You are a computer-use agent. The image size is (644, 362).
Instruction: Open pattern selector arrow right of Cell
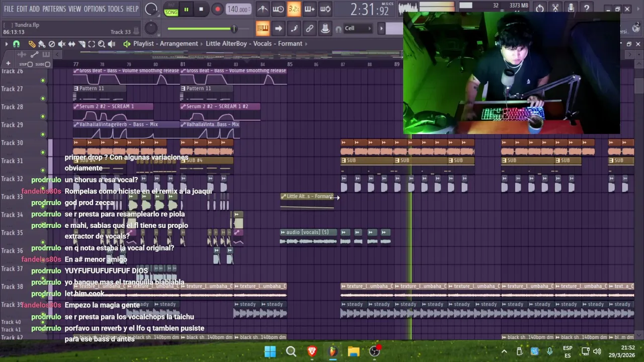(381, 29)
